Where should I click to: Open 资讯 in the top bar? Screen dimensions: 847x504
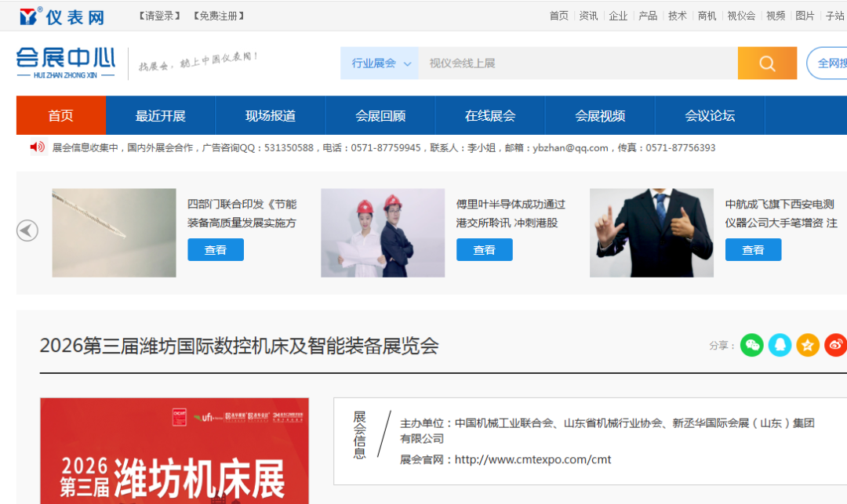(588, 16)
